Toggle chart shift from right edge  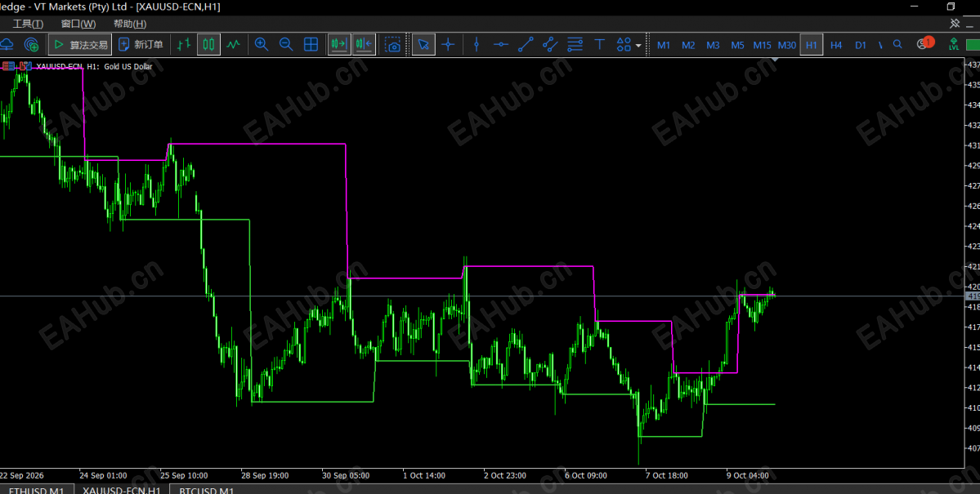[x=364, y=44]
